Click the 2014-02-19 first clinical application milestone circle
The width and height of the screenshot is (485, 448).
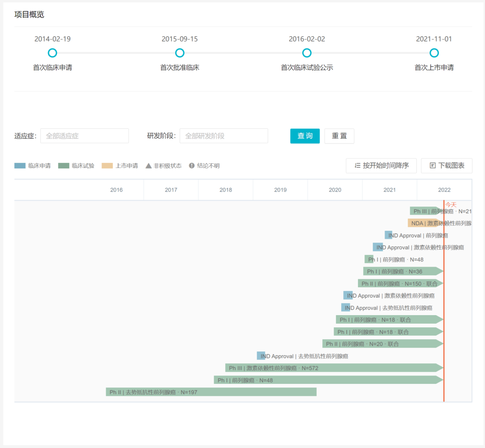pyautogui.click(x=52, y=53)
